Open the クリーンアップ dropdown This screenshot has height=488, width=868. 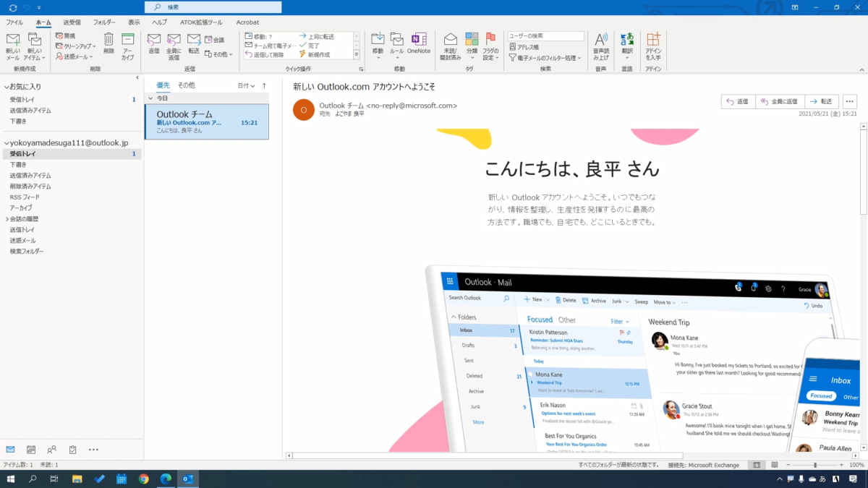75,46
